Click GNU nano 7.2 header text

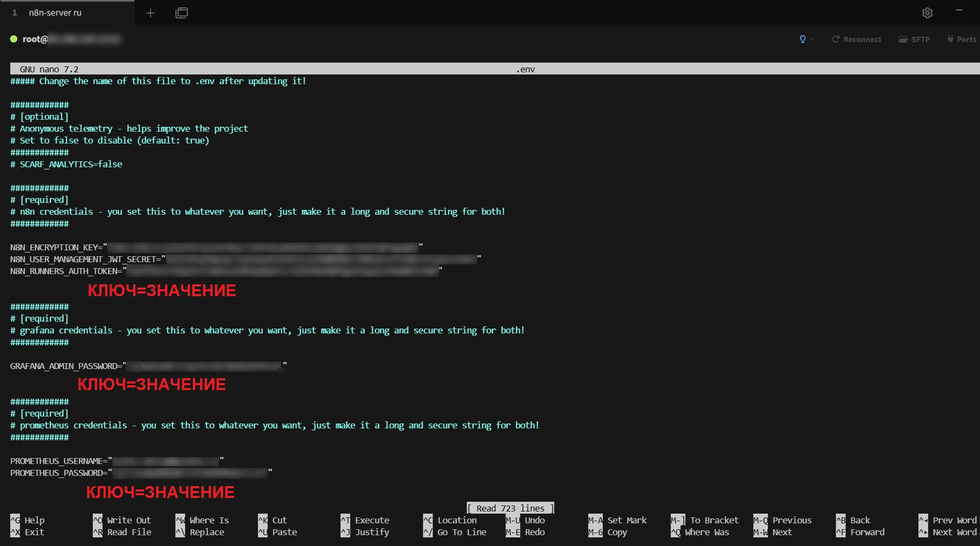[49, 69]
